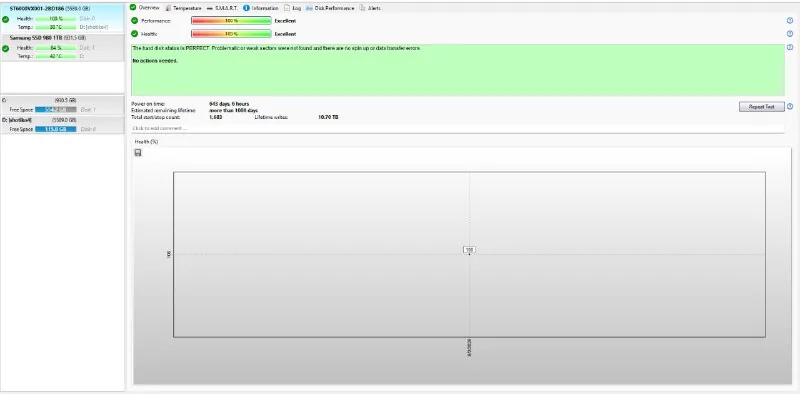The height and width of the screenshot is (394, 800).
Task: Select the C: partition entry
Action: click(x=62, y=105)
